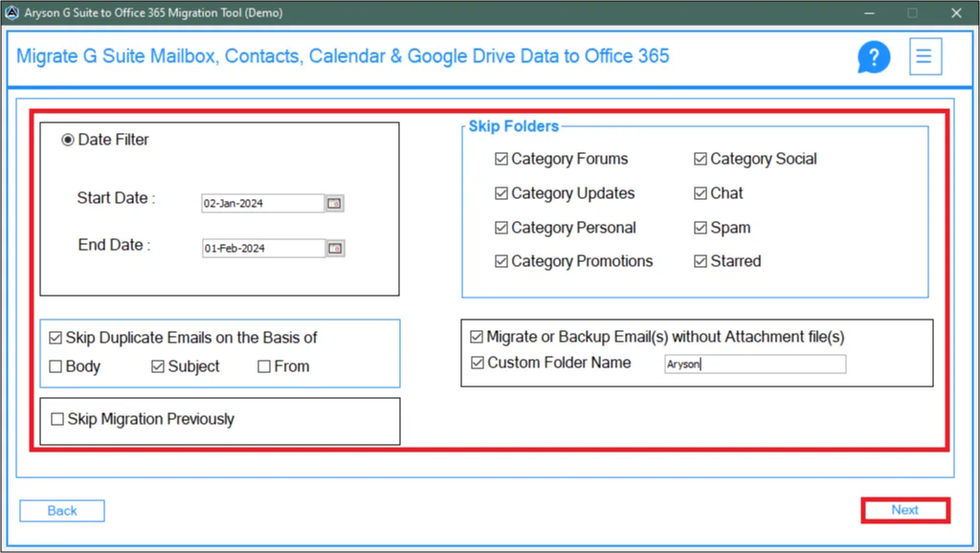
Task: Uncheck the Chat skip folder checkbox
Action: click(x=700, y=193)
